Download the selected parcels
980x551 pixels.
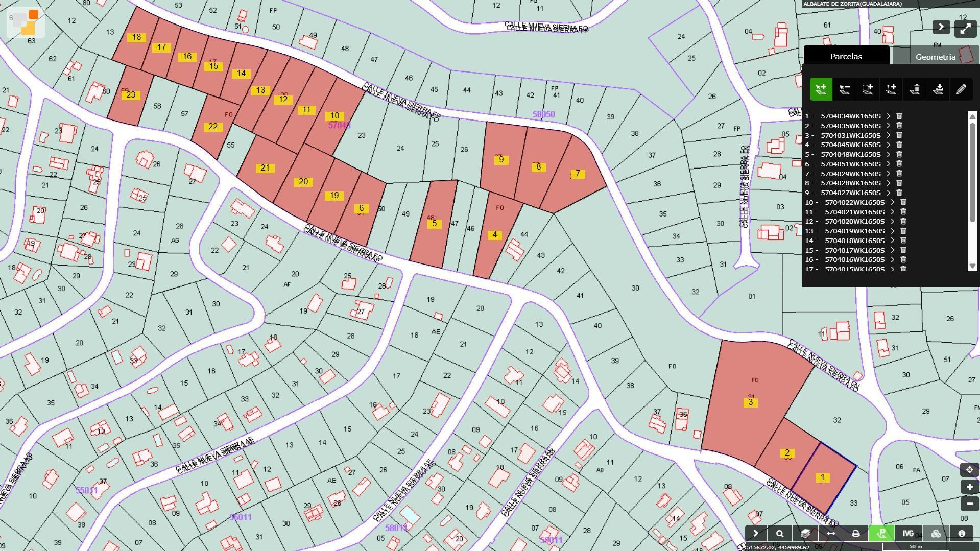938,89
